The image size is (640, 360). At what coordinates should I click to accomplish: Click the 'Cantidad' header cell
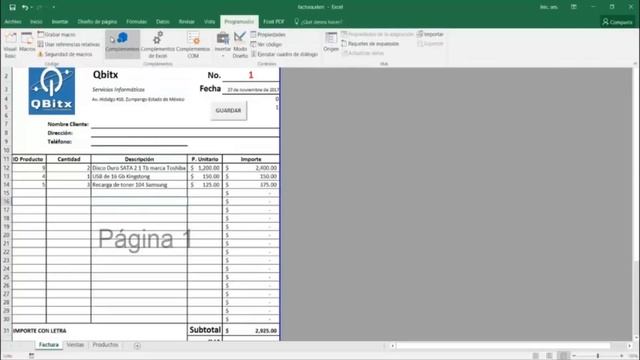click(69, 159)
